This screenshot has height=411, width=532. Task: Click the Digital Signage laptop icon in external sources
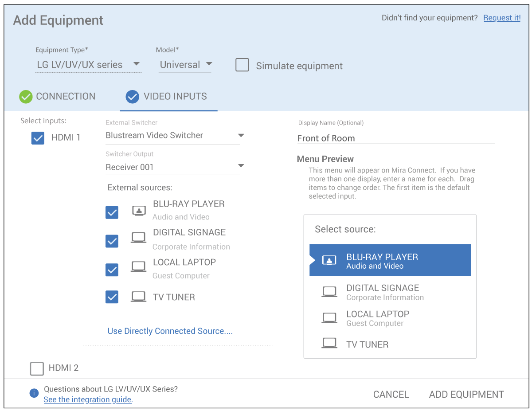[138, 239]
